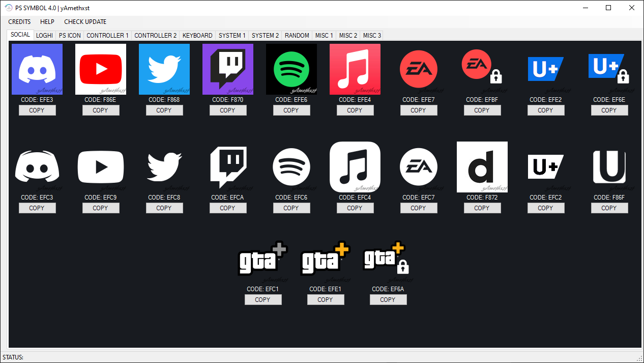Click the green Spotify icon
The image size is (644, 363).
tap(291, 69)
